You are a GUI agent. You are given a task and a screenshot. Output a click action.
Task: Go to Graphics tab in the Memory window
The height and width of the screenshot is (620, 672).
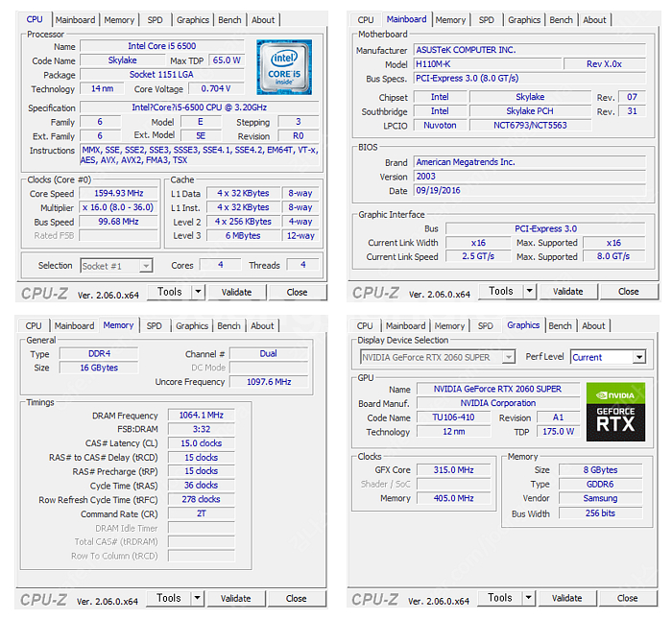pos(192,326)
